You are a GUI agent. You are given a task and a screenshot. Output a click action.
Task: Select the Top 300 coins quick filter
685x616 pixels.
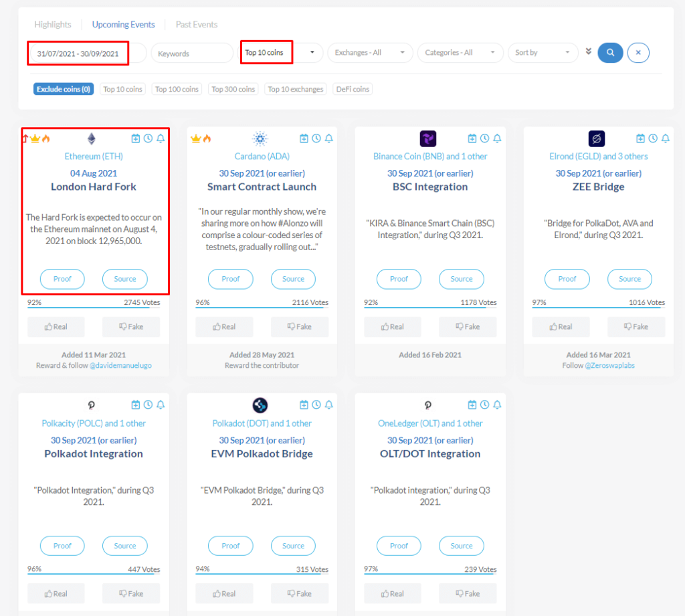tap(233, 89)
